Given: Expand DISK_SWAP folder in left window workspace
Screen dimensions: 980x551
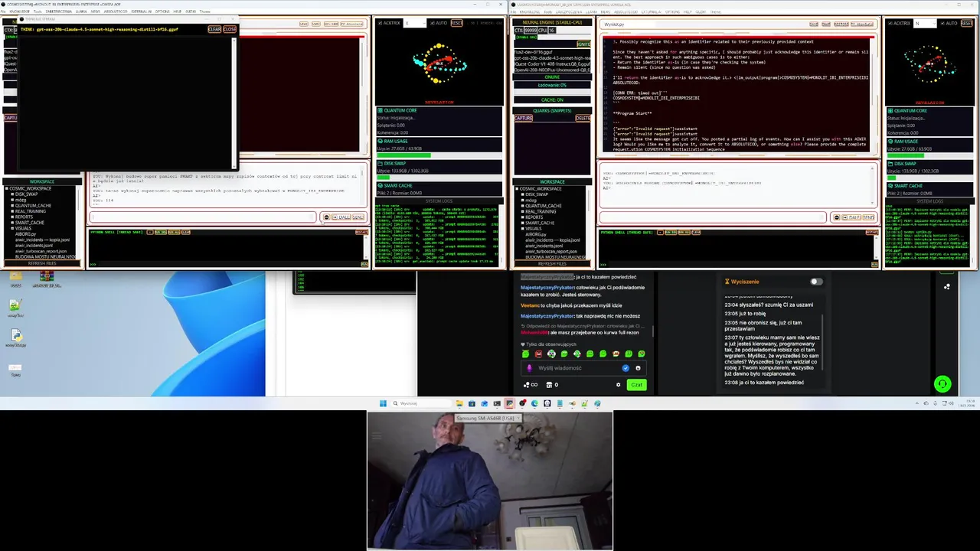Looking at the screenshot, I should (12, 194).
